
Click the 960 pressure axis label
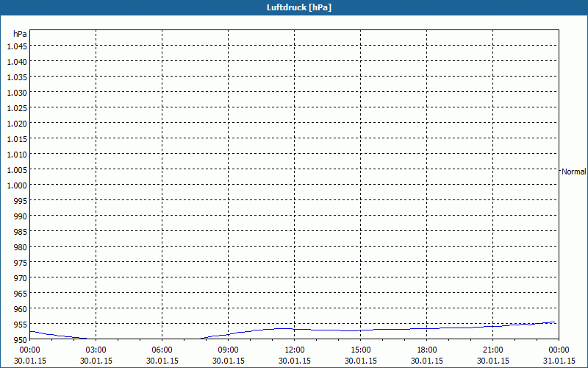pos(21,309)
